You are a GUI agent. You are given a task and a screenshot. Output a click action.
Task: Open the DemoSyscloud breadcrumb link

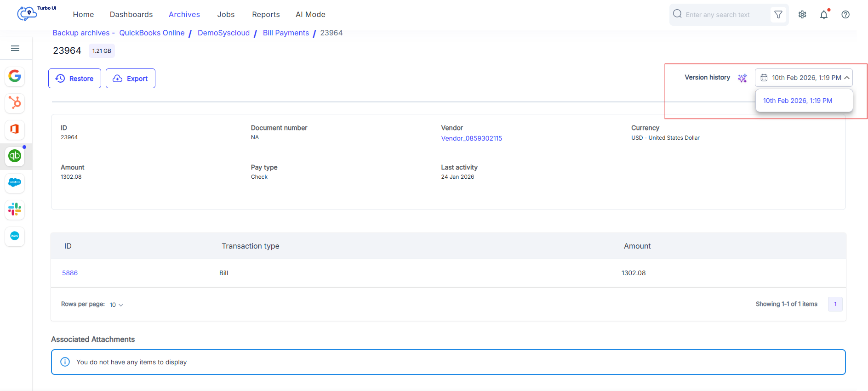(223, 33)
